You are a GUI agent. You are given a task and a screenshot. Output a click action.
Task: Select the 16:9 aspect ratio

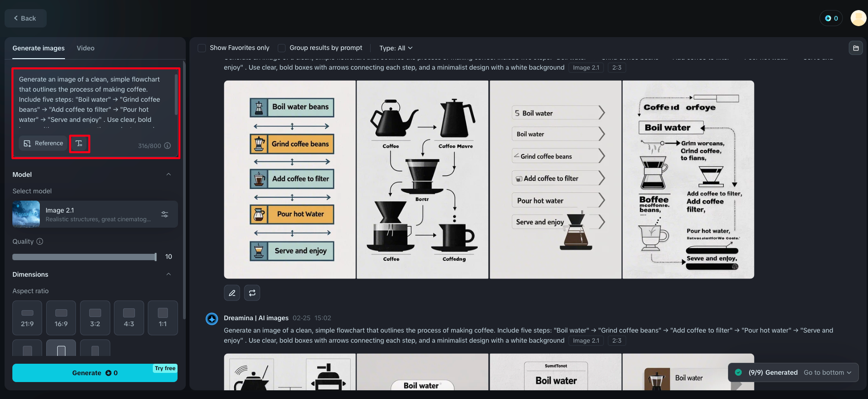click(x=61, y=318)
